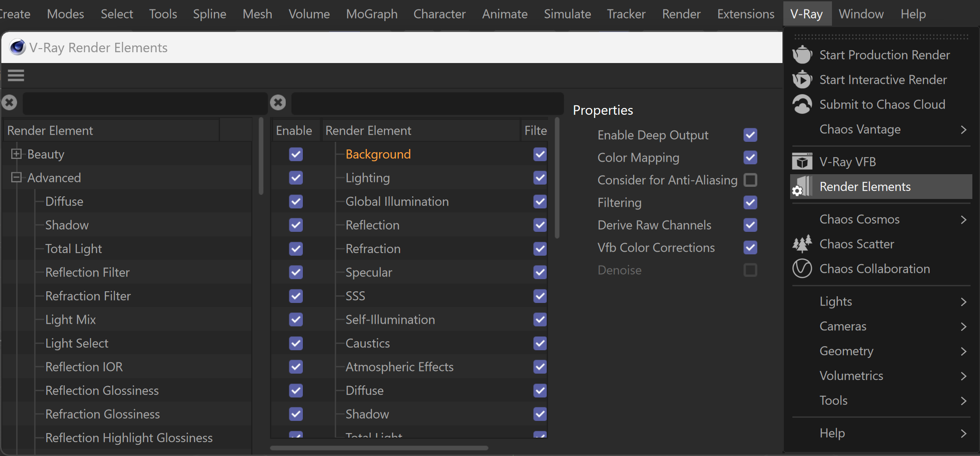Click the V-Ray VFB icon
980x456 pixels.
tap(802, 162)
